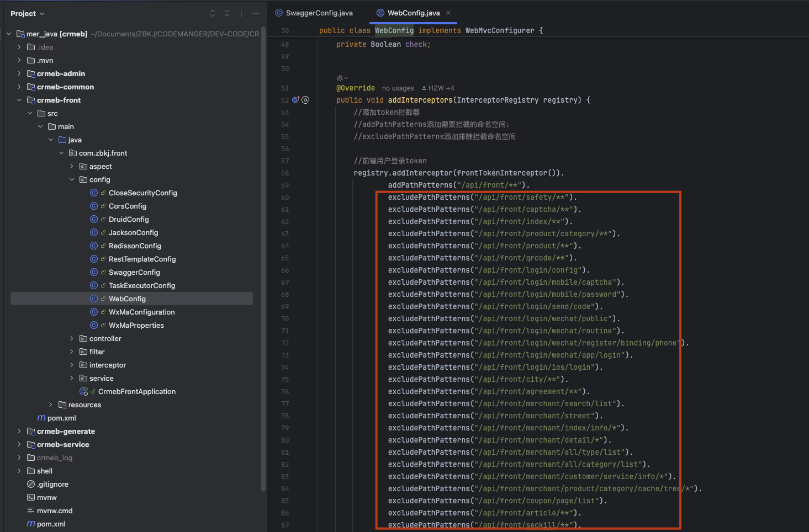Screen dimensions: 809x532
Task: Click the @ annotation gutter icon at line 52
Action: [305, 100]
